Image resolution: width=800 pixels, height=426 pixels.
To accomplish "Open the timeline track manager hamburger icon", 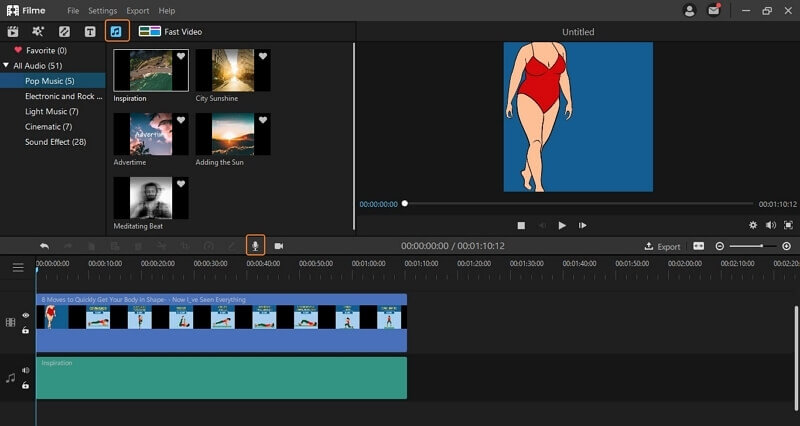I will 18,267.
